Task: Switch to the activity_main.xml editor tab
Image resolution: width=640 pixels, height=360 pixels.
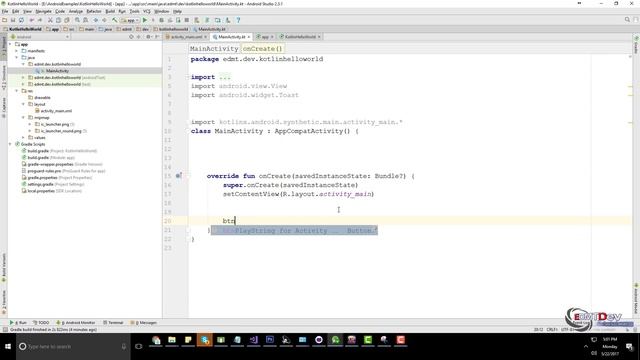Action: [x=186, y=37]
